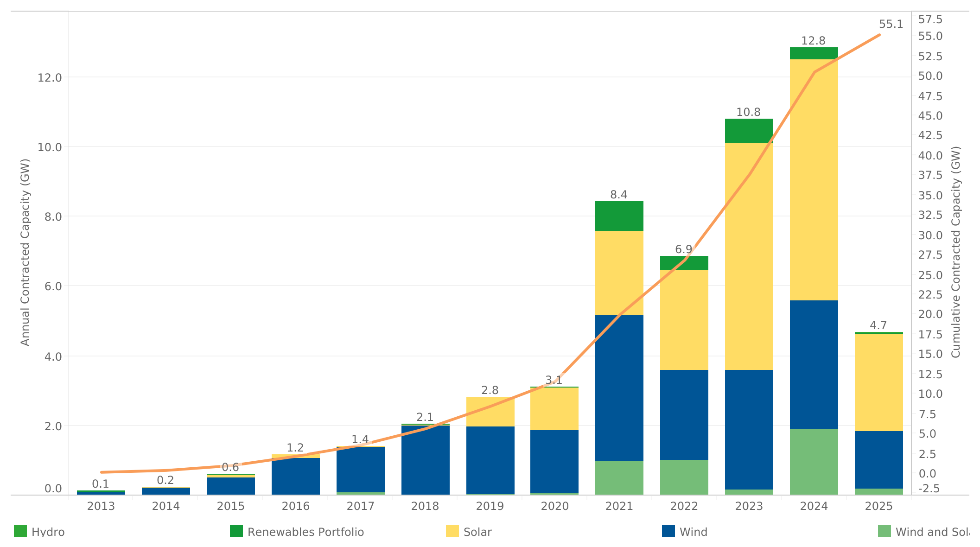The width and height of the screenshot is (980, 547).
Task: Click the Renewables Portfolio legend swatch
Action: [x=236, y=531]
